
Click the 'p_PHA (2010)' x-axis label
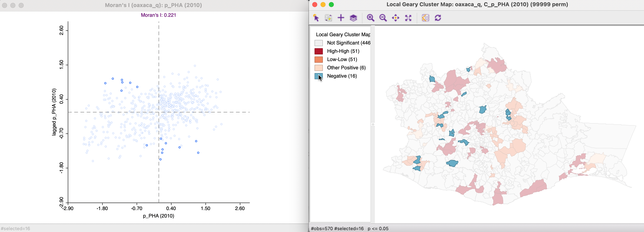(158, 216)
